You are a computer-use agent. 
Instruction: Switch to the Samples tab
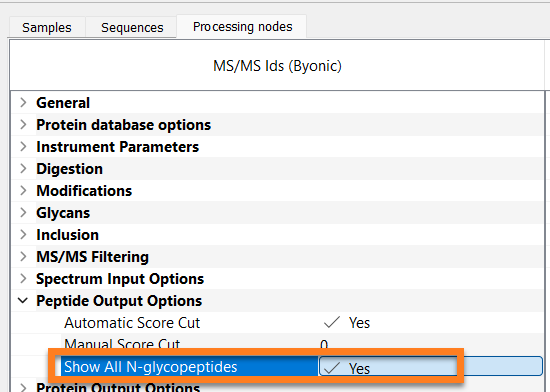click(x=47, y=27)
